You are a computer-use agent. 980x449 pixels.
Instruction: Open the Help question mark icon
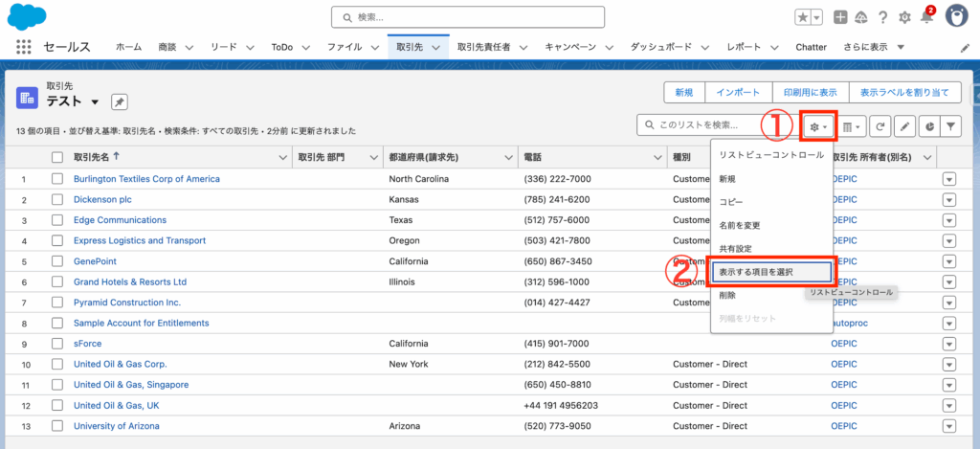pyautogui.click(x=882, y=17)
